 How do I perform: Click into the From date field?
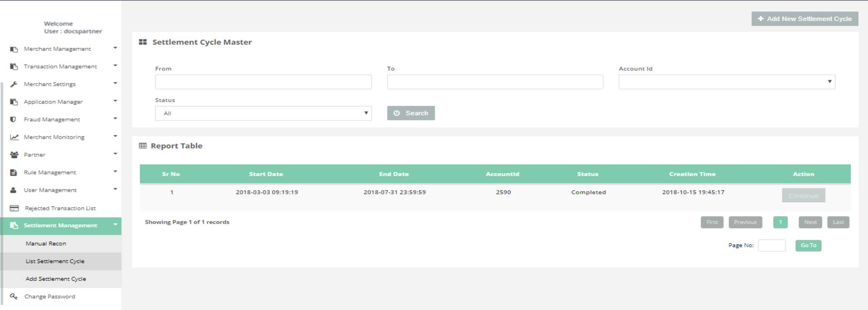click(x=263, y=82)
